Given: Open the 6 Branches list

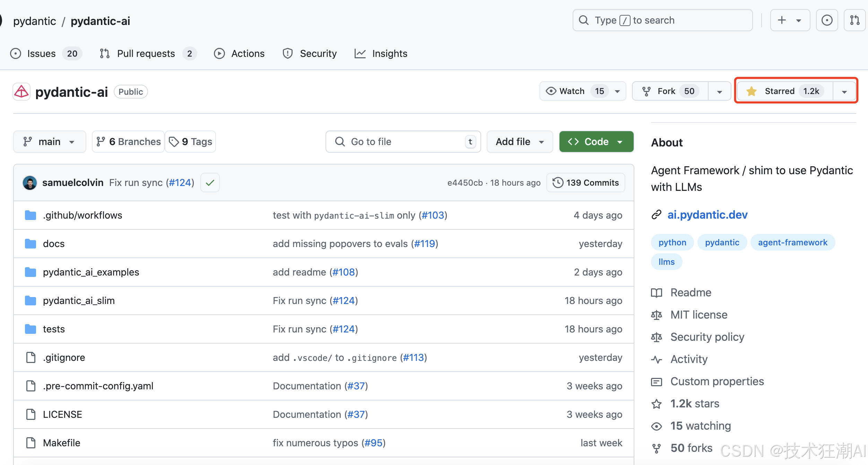Looking at the screenshot, I should coord(129,142).
